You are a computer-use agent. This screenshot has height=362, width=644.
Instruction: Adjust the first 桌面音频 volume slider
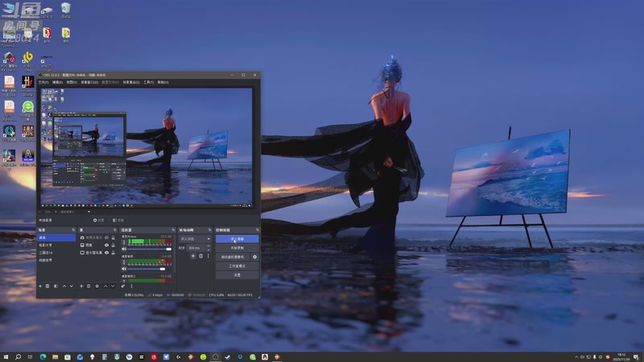[150, 269]
